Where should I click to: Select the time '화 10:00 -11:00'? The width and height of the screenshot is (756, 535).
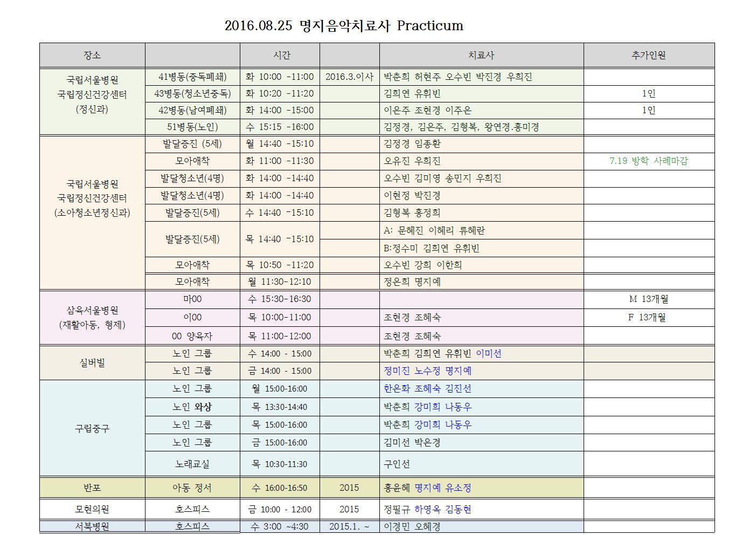tap(280, 77)
